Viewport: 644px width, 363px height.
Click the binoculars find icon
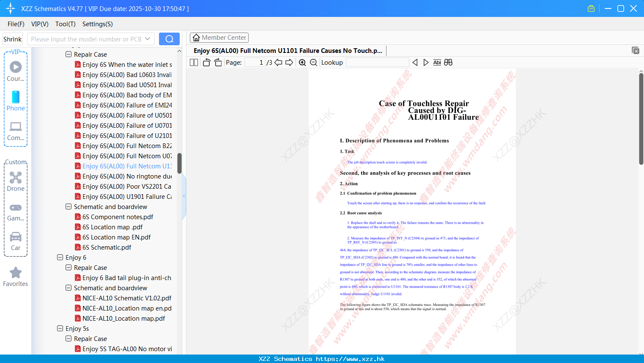pos(448,63)
